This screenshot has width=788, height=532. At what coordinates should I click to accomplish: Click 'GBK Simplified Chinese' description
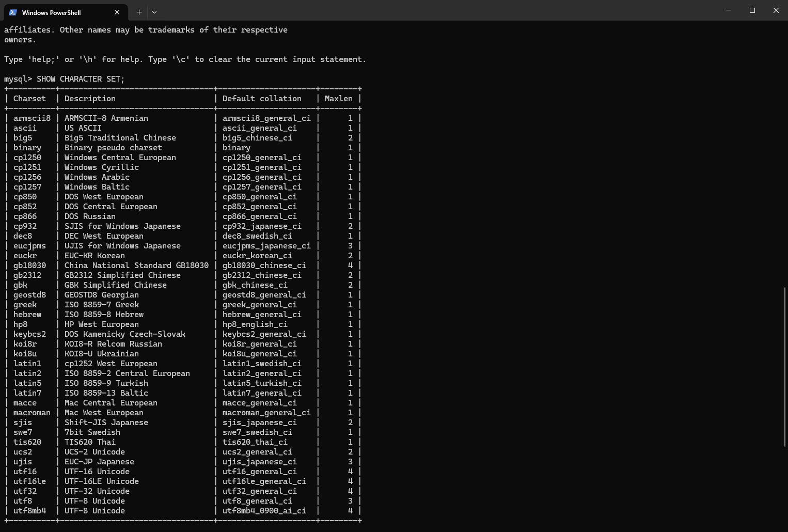[x=116, y=285]
